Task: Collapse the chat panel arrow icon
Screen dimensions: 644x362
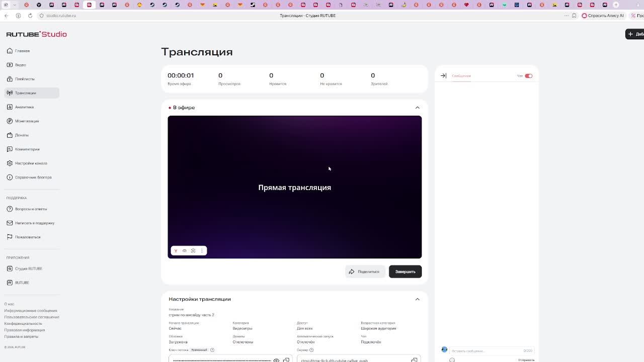Action: point(443,76)
